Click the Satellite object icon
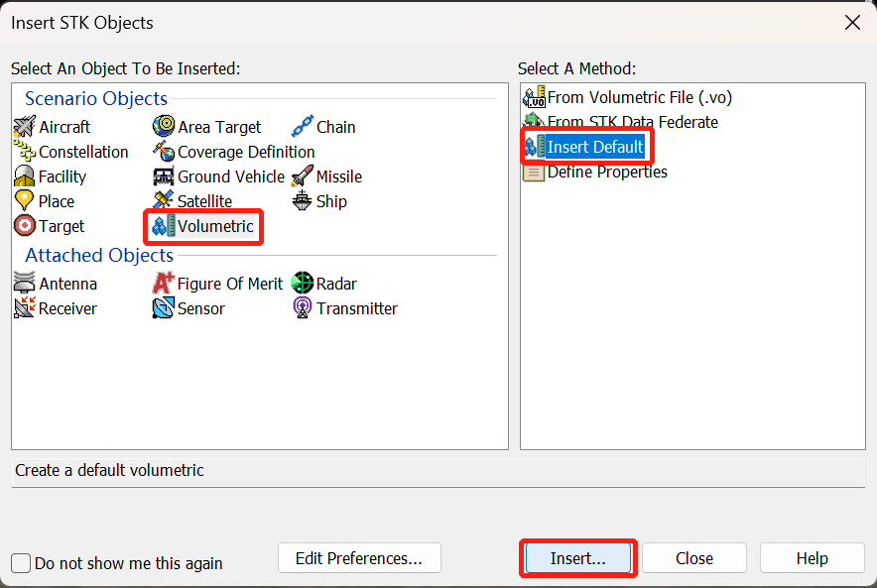This screenshot has width=877, height=588. pos(164,201)
